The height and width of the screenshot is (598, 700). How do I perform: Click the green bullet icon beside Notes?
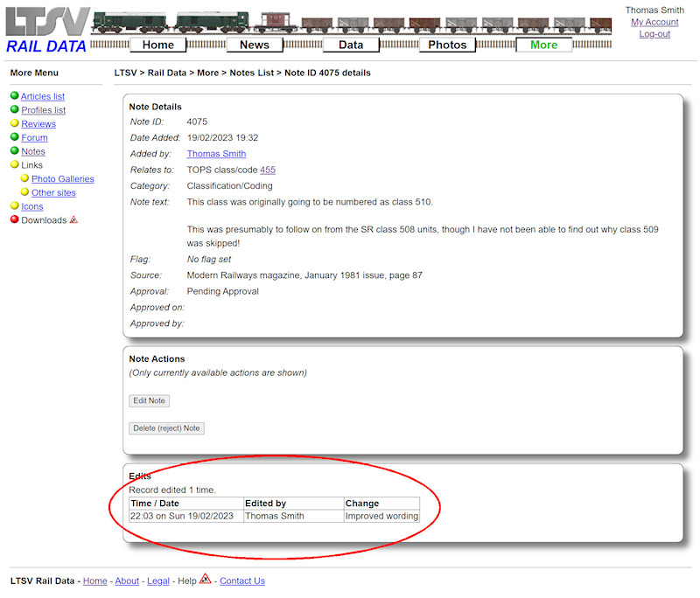click(16, 151)
